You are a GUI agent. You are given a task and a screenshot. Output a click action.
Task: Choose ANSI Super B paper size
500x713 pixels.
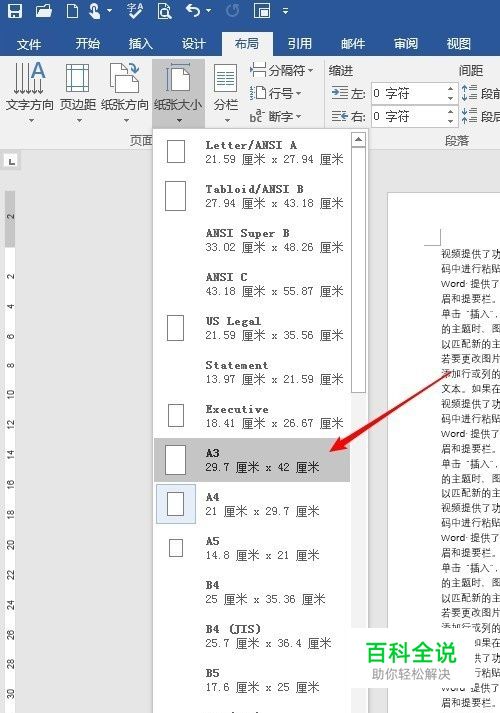coord(252,240)
